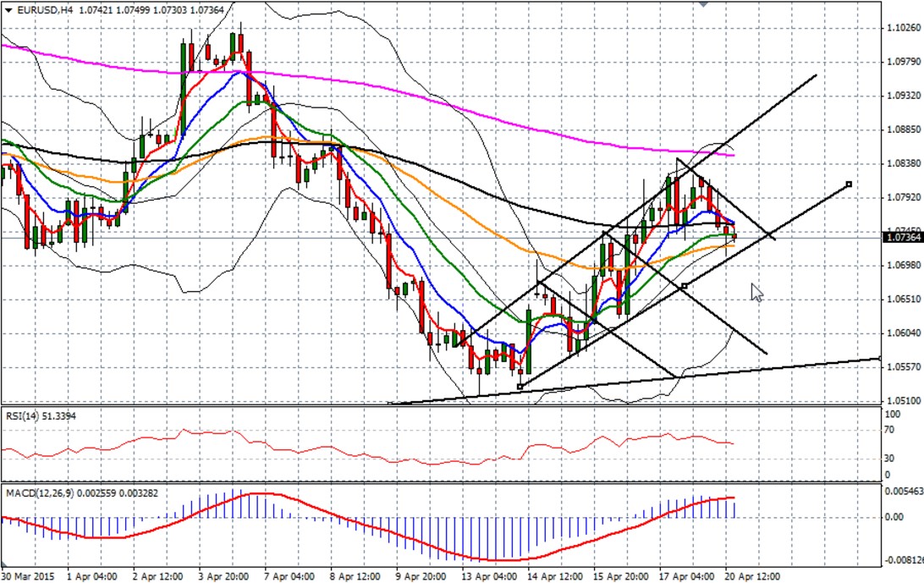Select the lower-left anchor handle of the channel trendline
This screenshot has height=583, width=924.
(520, 387)
